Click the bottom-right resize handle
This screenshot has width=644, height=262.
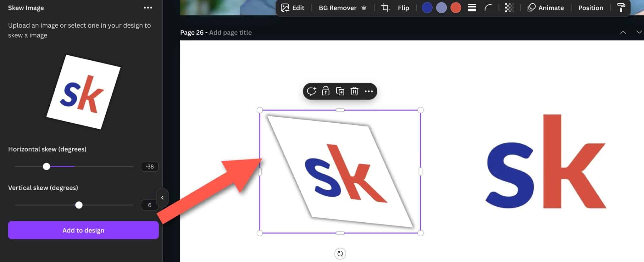[x=420, y=233]
